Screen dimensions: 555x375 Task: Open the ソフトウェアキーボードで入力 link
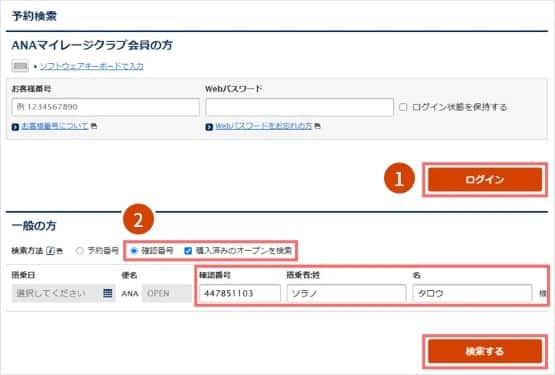(91, 66)
